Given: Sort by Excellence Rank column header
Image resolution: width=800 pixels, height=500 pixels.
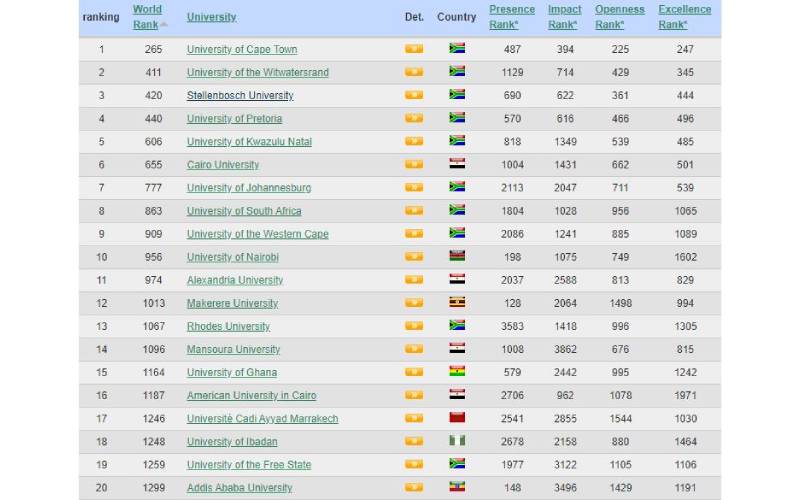Looking at the screenshot, I should (x=684, y=17).
